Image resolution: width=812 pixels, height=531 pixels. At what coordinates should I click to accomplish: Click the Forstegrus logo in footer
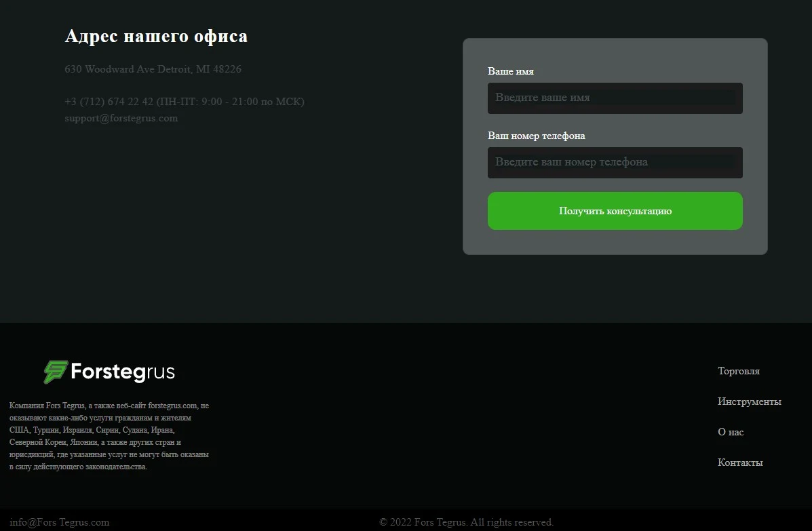109,372
